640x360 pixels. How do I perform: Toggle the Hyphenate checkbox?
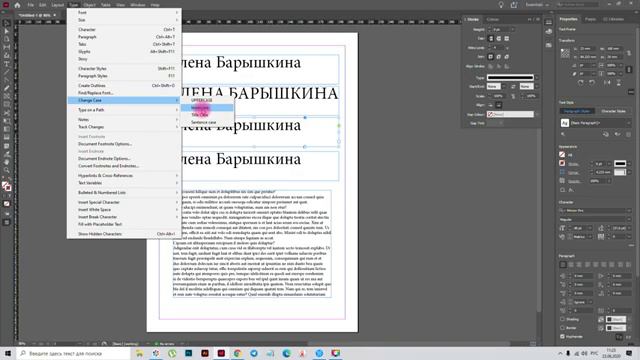click(x=562, y=336)
